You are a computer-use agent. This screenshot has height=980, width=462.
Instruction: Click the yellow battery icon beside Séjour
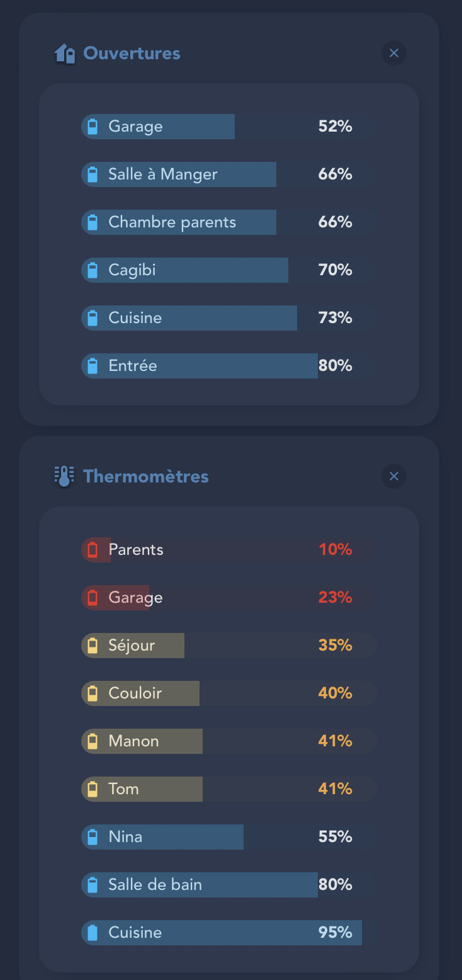pyautogui.click(x=93, y=646)
